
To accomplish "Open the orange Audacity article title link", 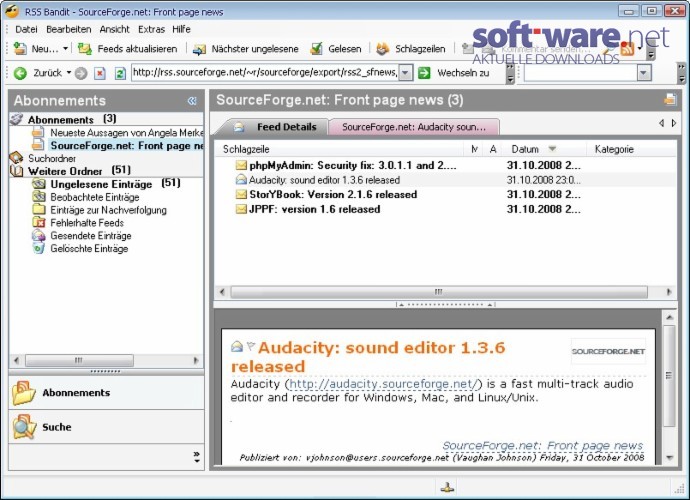I will click(368, 357).
